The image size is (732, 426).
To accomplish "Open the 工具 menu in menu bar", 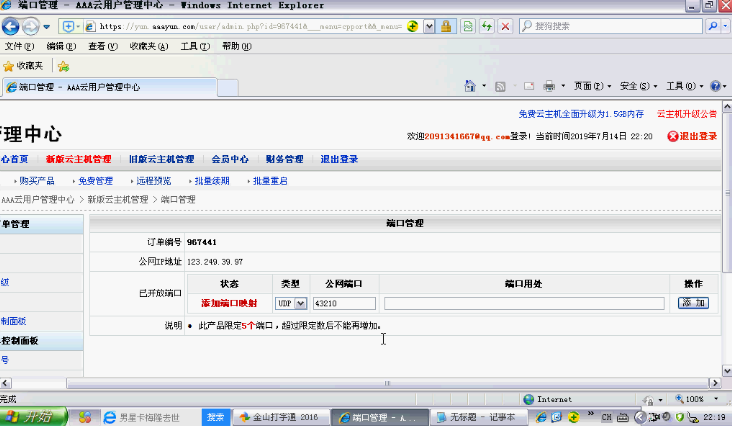I will pos(195,46).
